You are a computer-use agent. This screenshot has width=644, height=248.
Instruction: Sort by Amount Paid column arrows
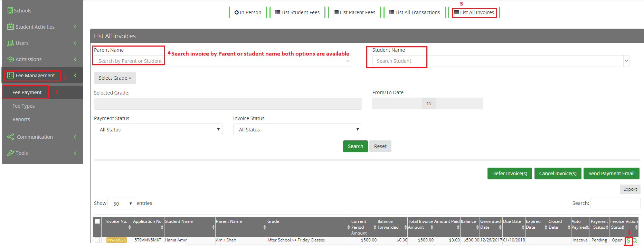(458, 227)
